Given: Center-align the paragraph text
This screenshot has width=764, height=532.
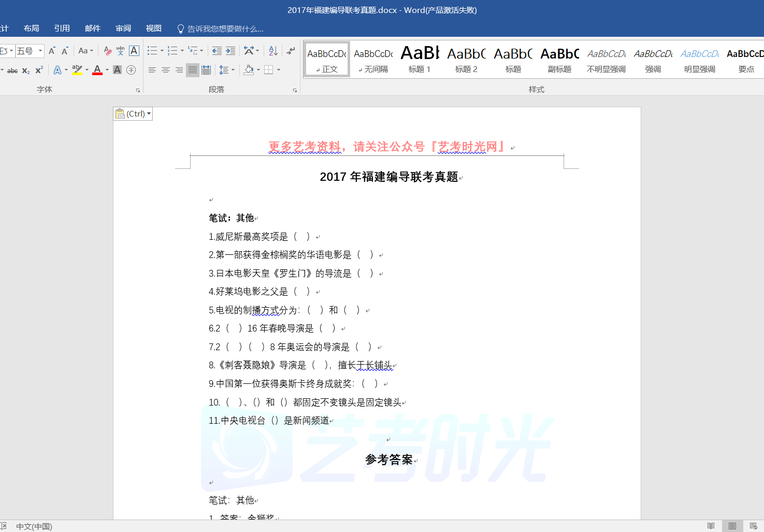Looking at the screenshot, I should click(x=165, y=70).
